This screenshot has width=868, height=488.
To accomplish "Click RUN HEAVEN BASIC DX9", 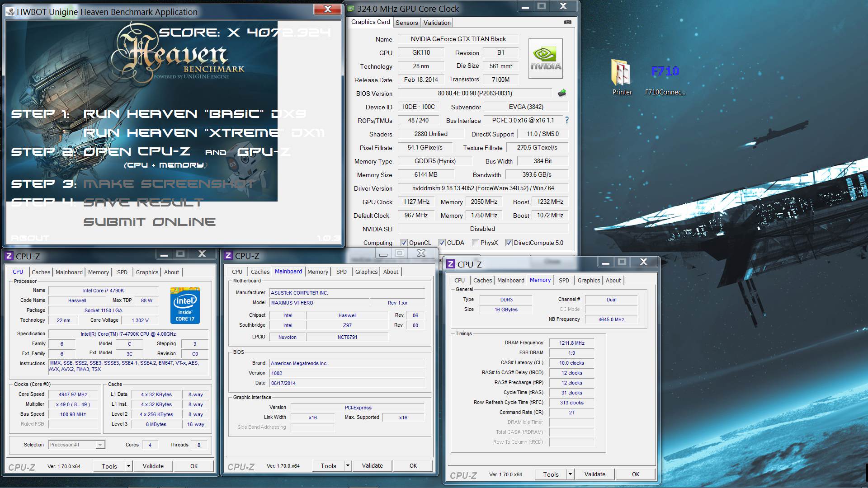I will point(195,114).
